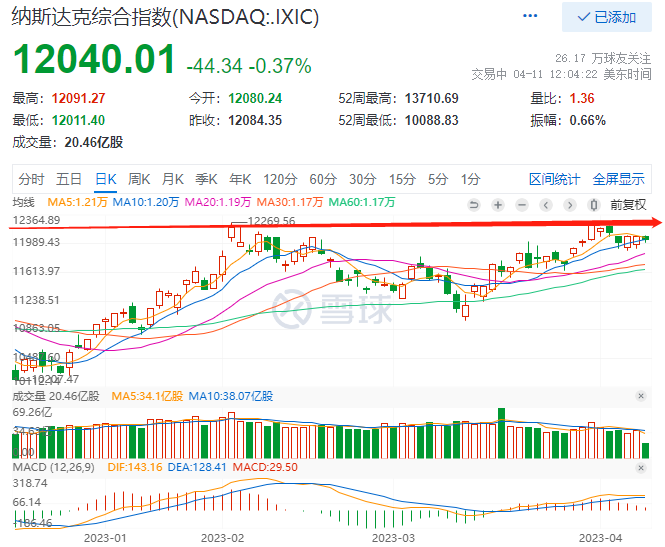
Task: Click the 2023-04 date axis label
Action: tap(600, 538)
